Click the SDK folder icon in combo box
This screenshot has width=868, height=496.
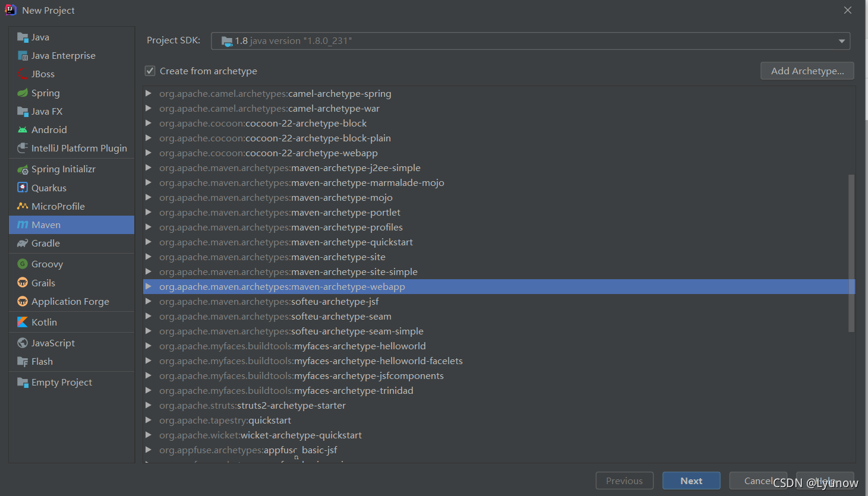pos(227,41)
